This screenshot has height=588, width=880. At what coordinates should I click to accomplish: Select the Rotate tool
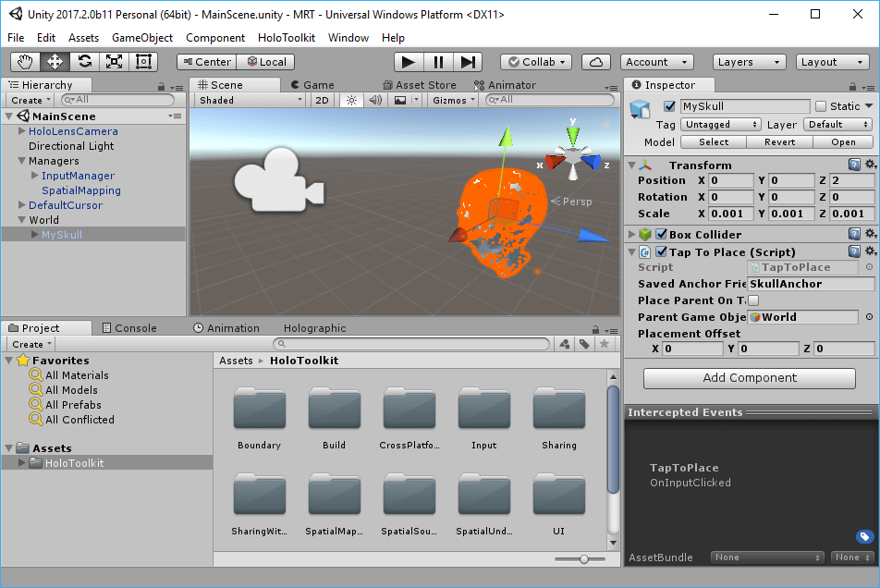coord(84,62)
